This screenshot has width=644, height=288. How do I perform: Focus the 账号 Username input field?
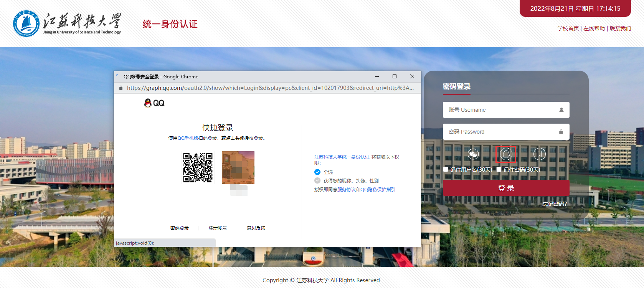tap(506, 110)
